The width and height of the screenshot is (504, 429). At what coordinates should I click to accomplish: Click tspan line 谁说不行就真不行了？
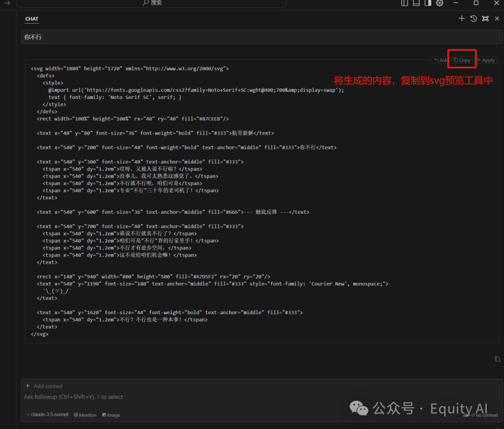[x=119, y=233]
